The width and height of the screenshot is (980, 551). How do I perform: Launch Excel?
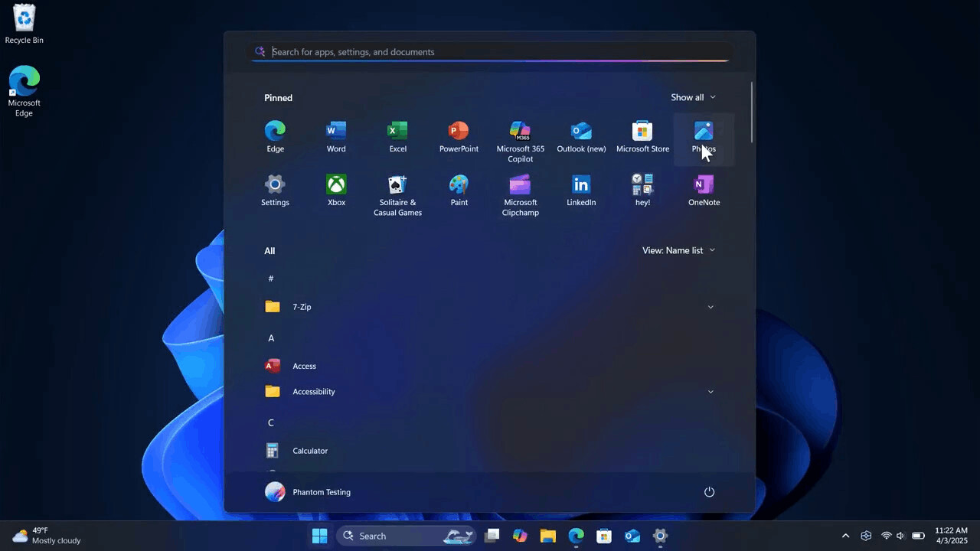[397, 135]
